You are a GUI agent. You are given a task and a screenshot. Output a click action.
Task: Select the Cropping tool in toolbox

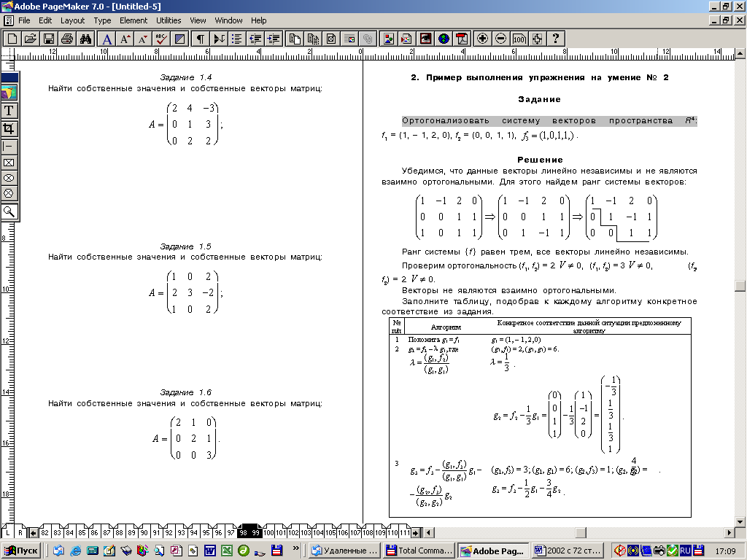9,128
